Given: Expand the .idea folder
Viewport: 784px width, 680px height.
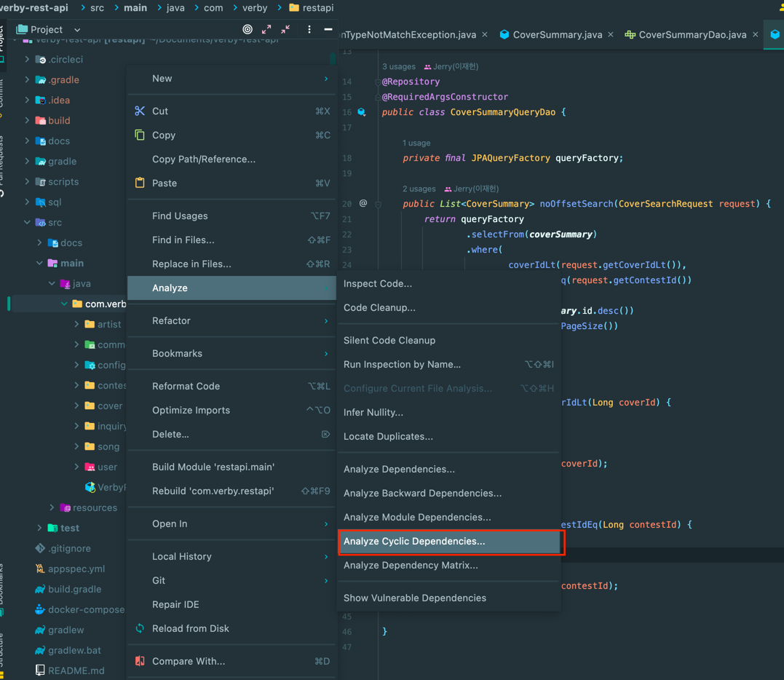Looking at the screenshot, I should coord(27,100).
